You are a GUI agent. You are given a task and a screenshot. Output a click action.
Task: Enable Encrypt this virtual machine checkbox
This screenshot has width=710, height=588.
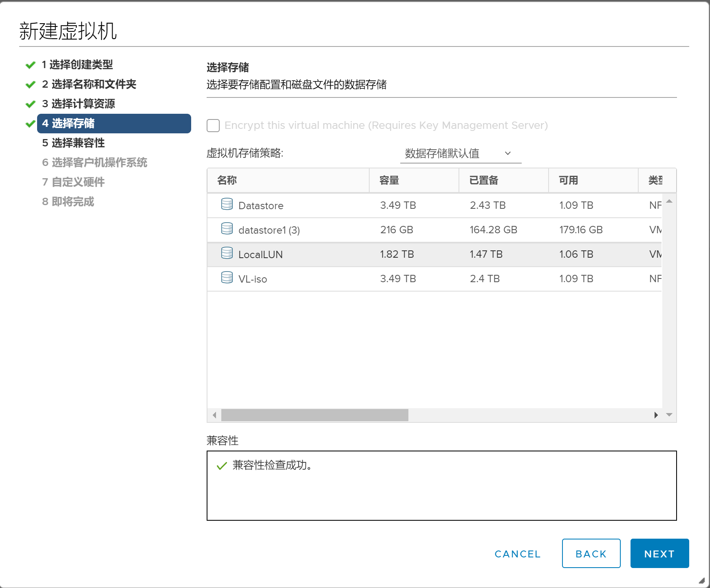(x=213, y=126)
